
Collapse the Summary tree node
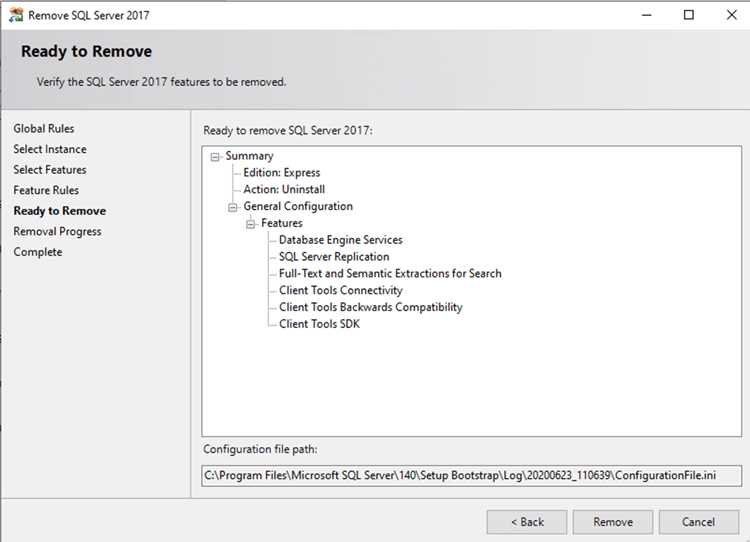click(x=215, y=156)
